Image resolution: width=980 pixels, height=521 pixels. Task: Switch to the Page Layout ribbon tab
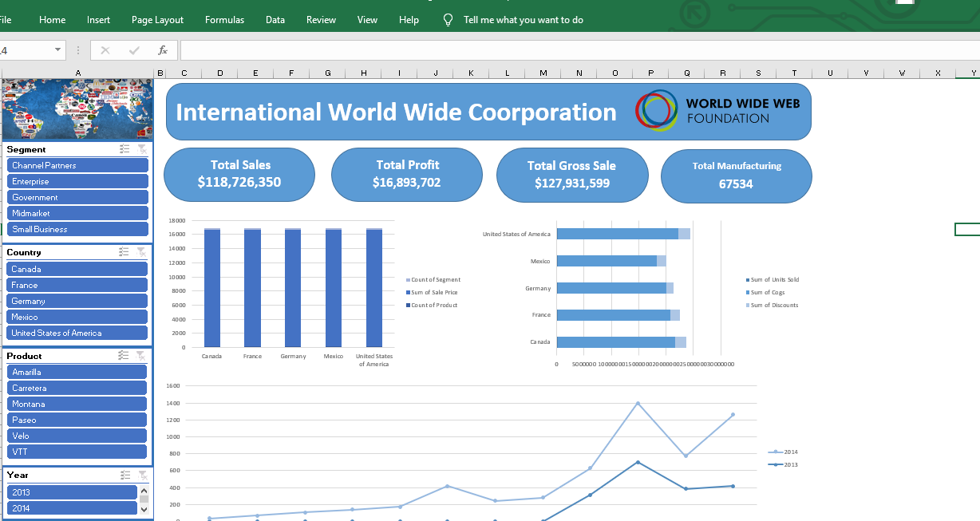pos(157,20)
